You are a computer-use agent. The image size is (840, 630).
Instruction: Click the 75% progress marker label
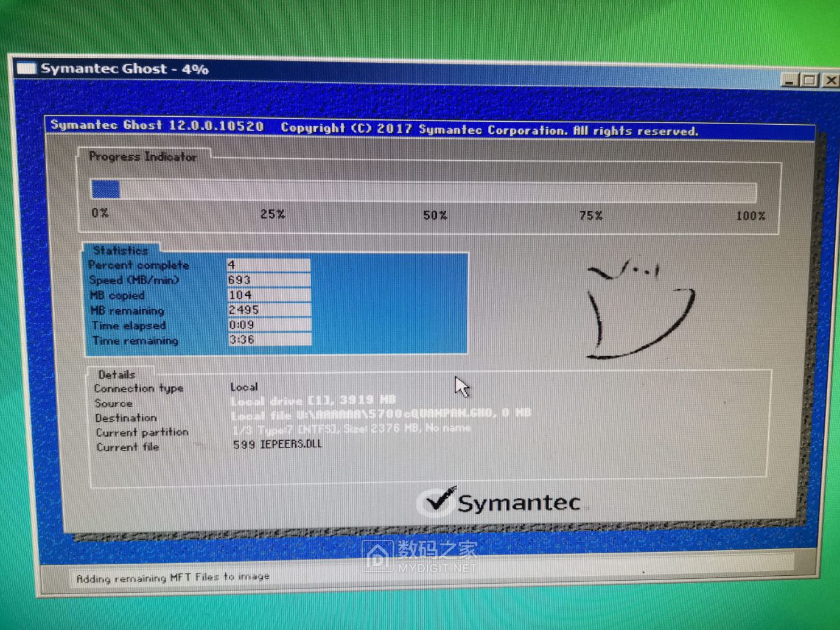[591, 215]
